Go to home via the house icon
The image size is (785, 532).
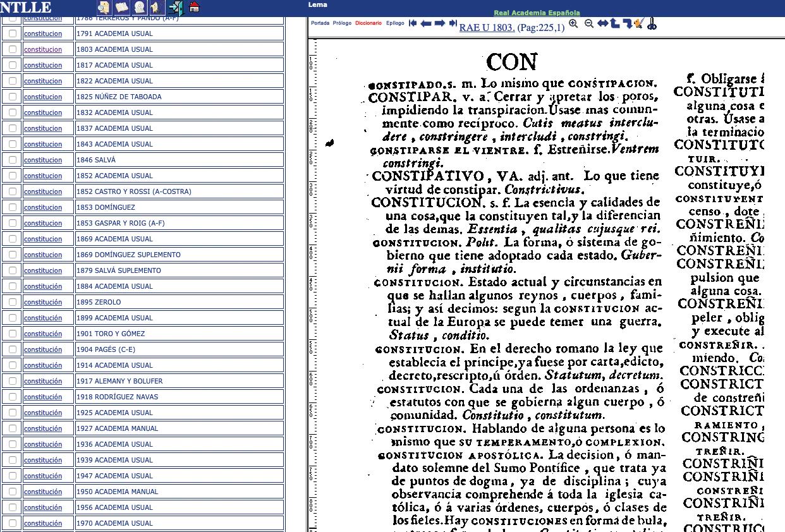[x=195, y=7]
